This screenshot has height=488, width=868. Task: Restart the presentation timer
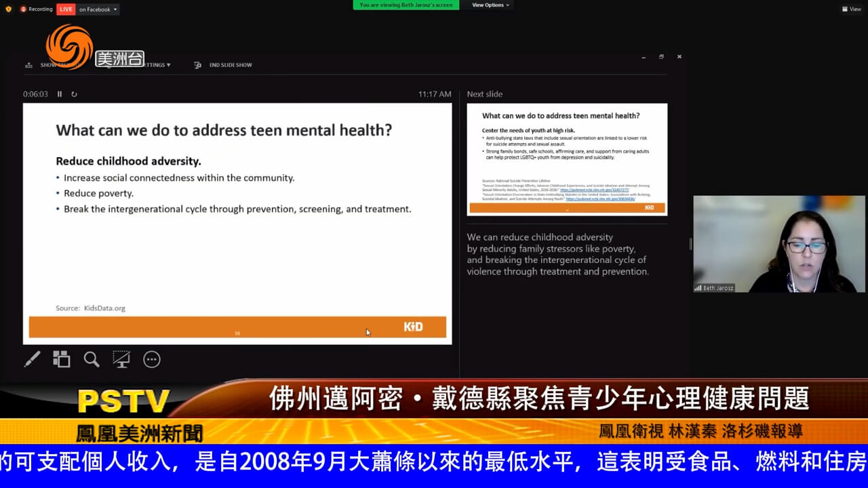pyautogui.click(x=74, y=94)
